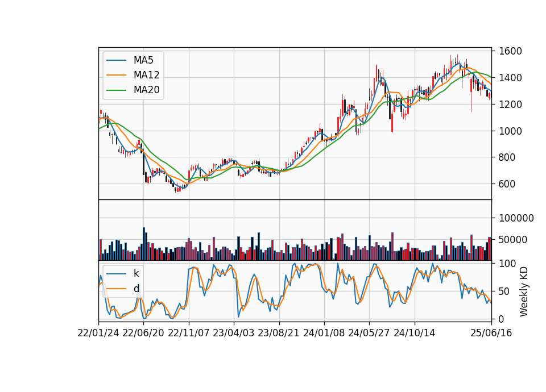This screenshot has width=546, height=392.
Task: Click the 50000 volume axis label
Action: tap(513, 240)
